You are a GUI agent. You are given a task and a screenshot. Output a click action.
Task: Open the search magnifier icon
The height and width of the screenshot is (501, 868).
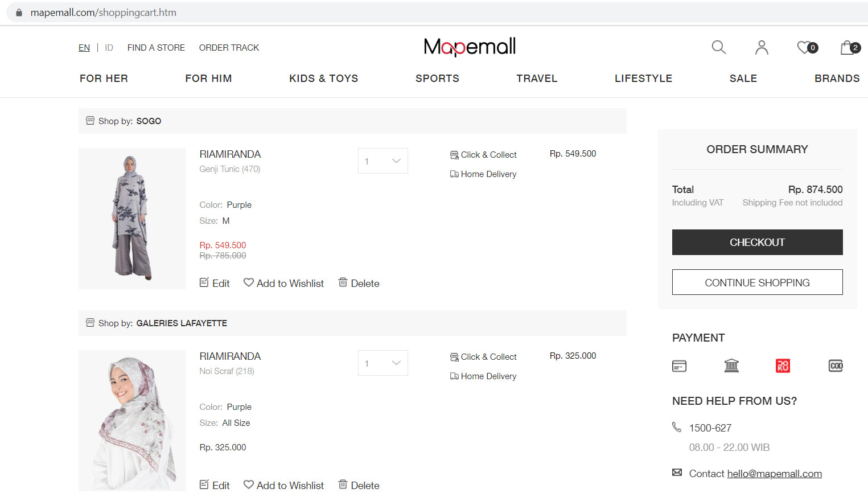(719, 47)
